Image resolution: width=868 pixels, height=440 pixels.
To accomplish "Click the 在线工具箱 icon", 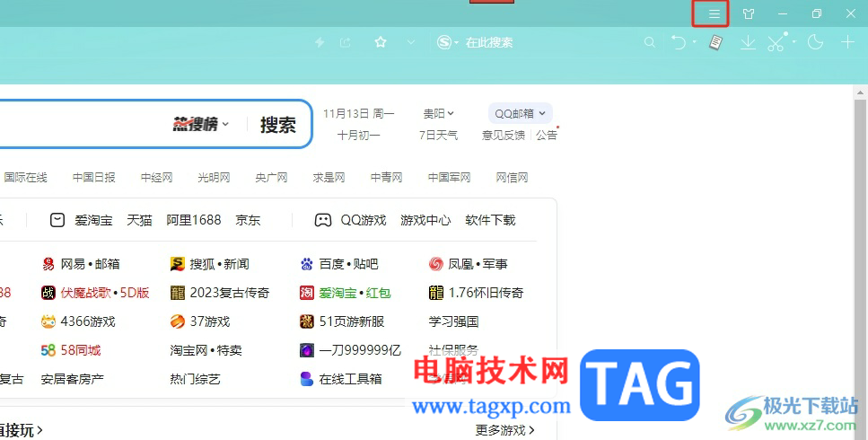I will pyautogui.click(x=307, y=379).
